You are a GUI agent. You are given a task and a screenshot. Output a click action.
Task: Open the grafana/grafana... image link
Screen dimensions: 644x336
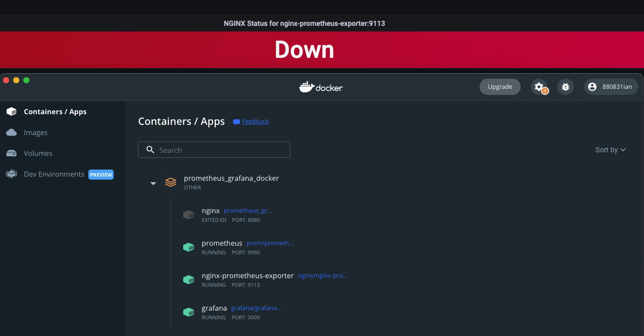click(x=256, y=308)
